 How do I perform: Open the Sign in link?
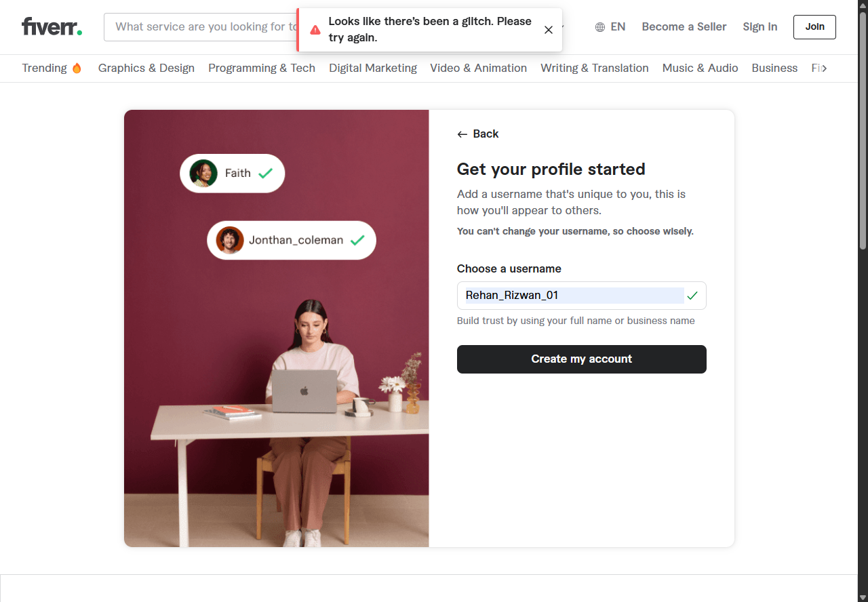pyautogui.click(x=760, y=27)
